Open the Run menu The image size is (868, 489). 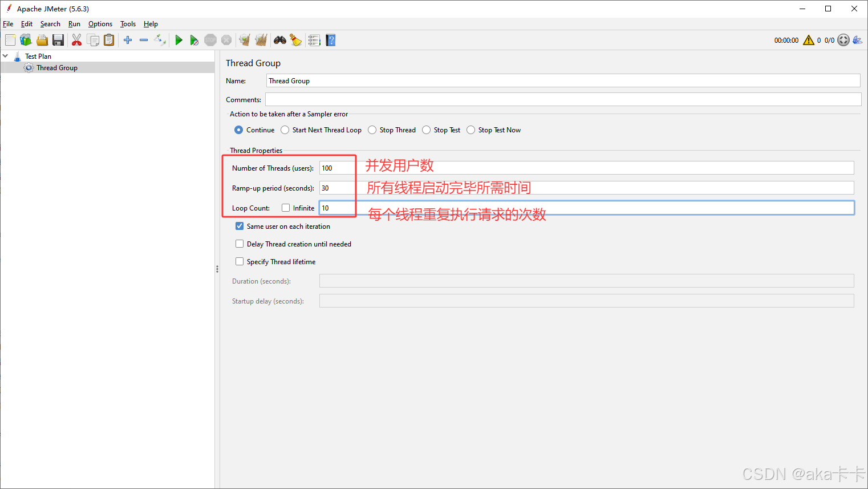point(74,24)
